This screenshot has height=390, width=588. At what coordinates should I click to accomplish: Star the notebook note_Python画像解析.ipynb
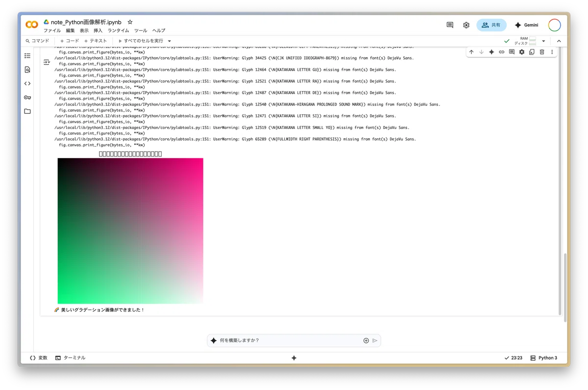(130, 22)
